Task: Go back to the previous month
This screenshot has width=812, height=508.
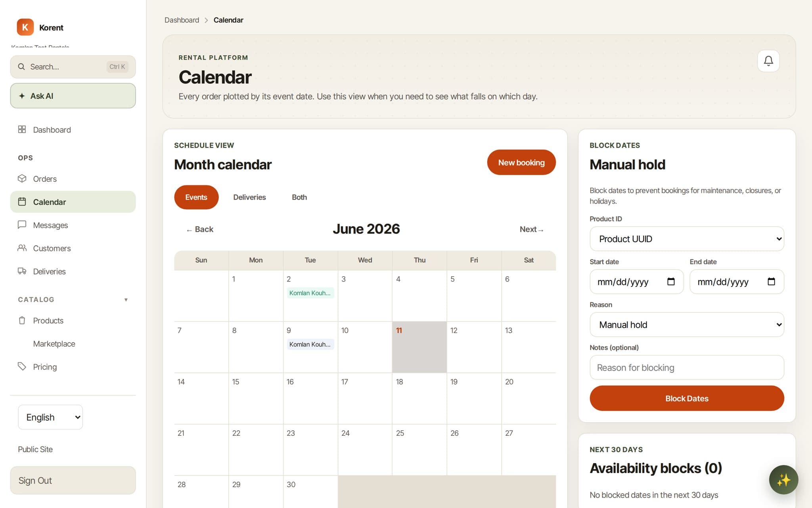Action: point(200,229)
